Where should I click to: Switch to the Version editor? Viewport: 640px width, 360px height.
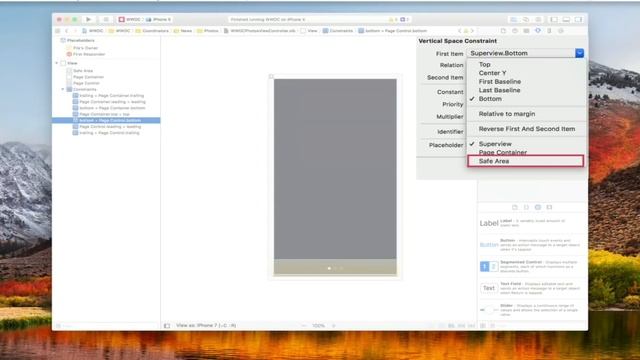click(x=538, y=19)
